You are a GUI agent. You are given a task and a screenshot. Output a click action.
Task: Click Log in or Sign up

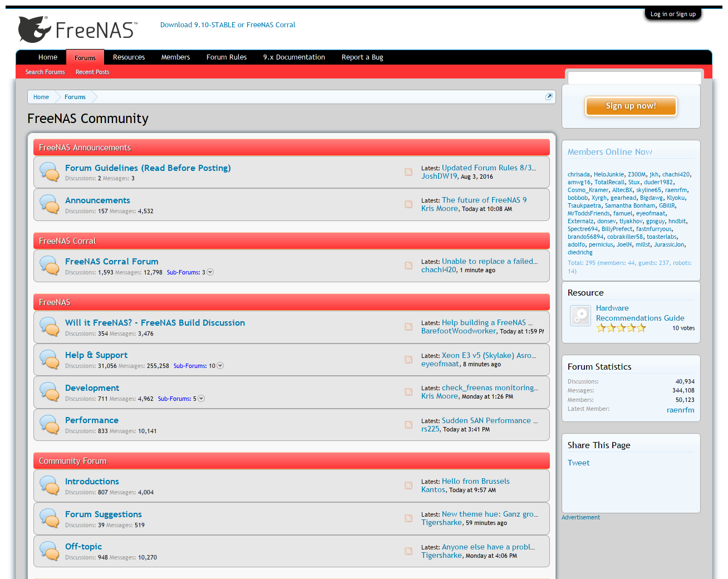tap(673, 14)
